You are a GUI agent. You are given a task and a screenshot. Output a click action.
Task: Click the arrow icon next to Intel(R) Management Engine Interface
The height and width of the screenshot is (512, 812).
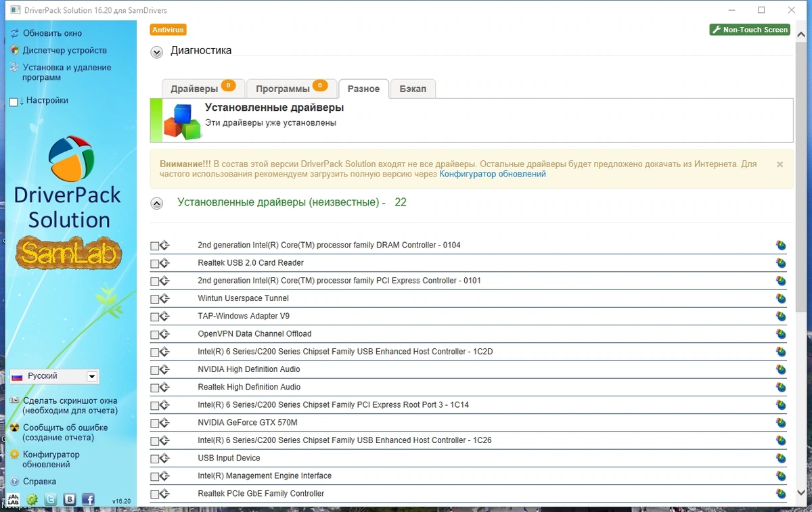pos(165,476)
